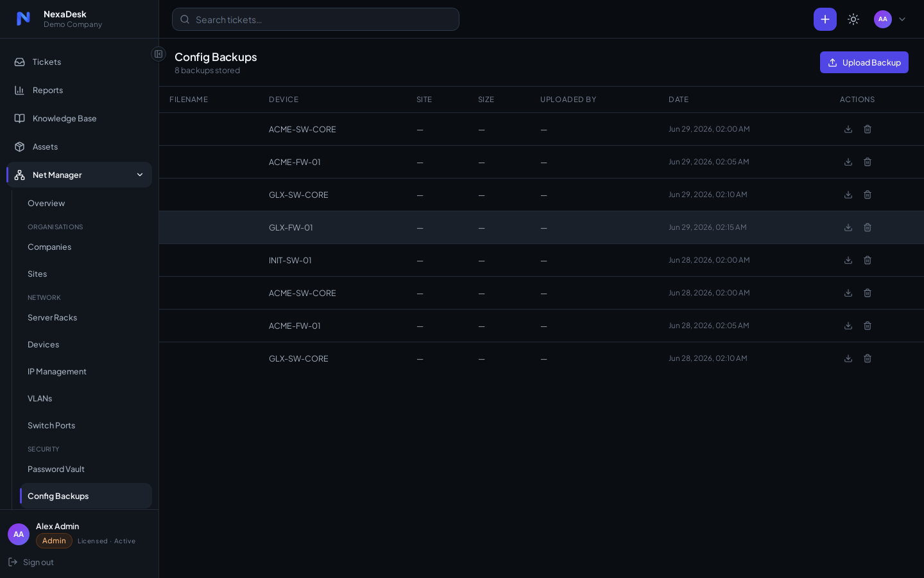Viewport: 924px width, 578px height.
Task: Open the VLANs page
Action: point(86,398)
